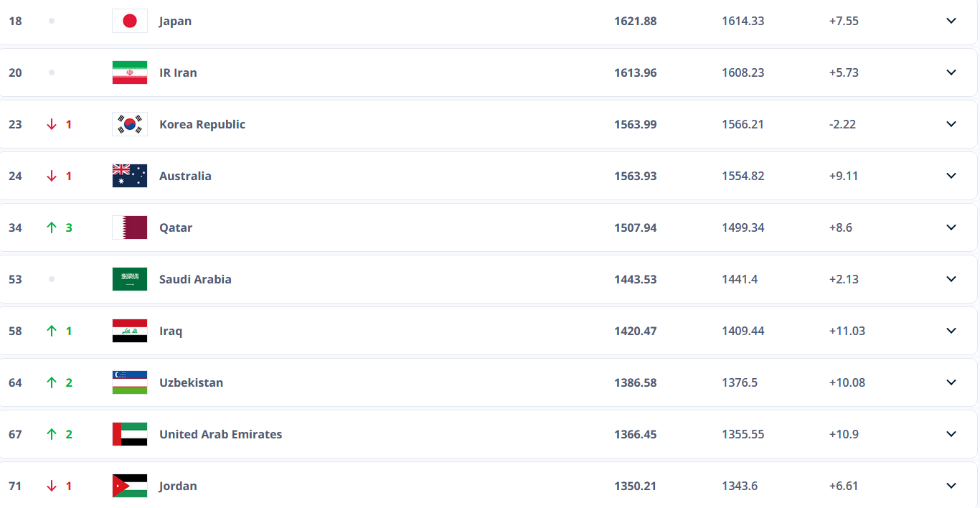Click the Korea Republic flag icon

pos(130,124)
